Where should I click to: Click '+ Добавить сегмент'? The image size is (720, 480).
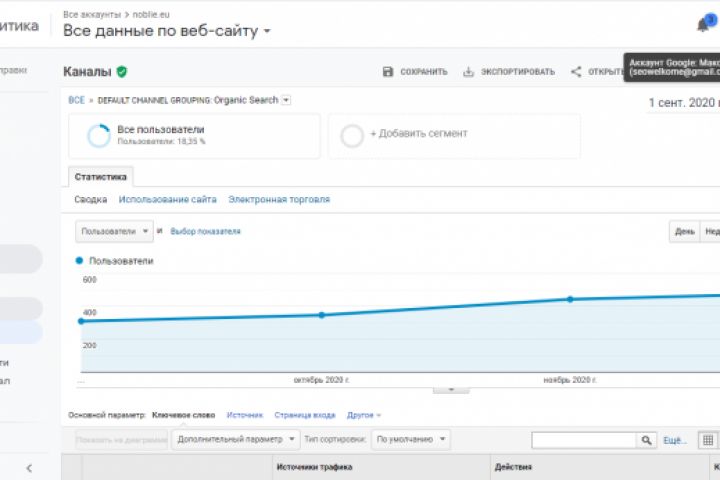419,134
